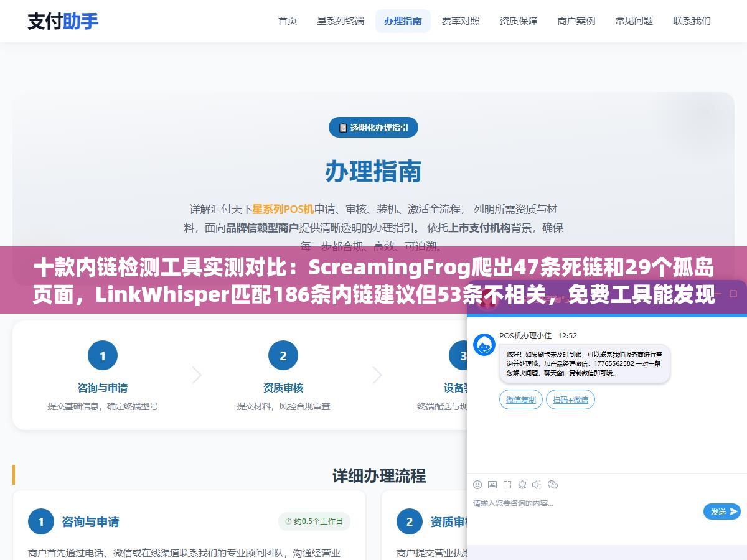Click the 微信复制 link in chat

521,399
